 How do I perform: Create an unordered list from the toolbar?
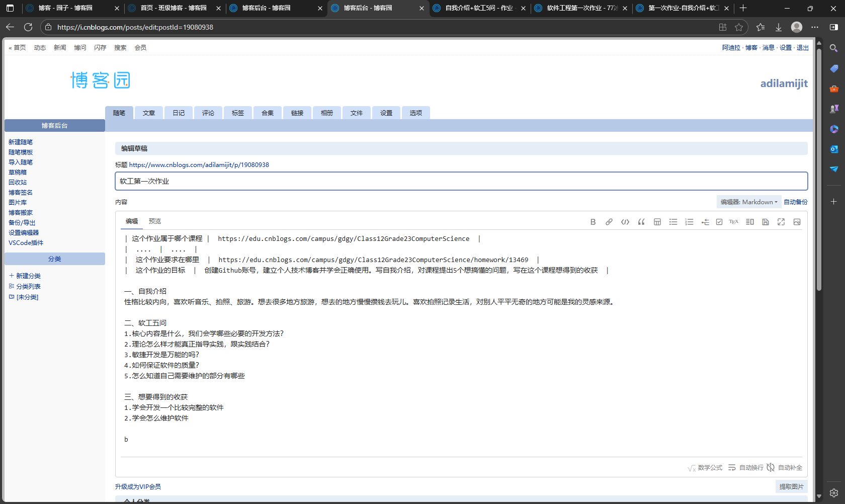click(673, 221)
